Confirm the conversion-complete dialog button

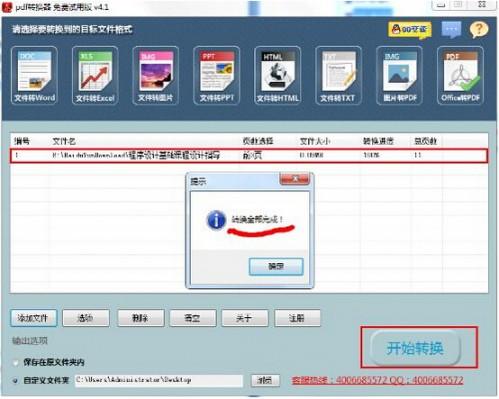pos(276,266)
